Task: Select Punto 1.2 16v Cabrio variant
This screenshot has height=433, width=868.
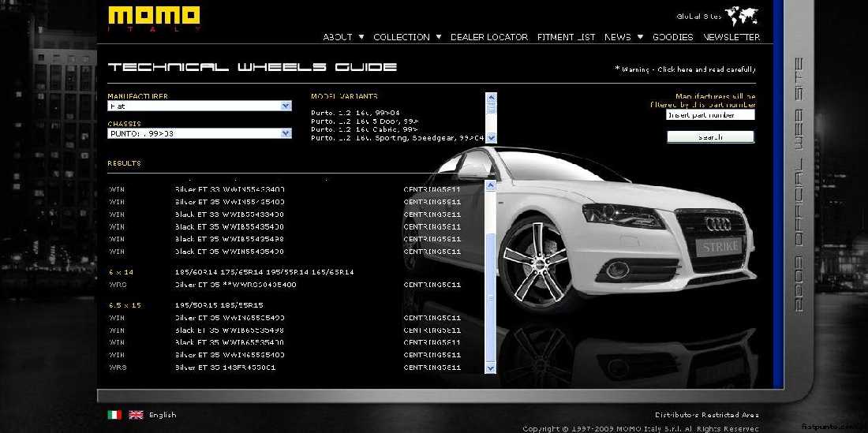Action: click(365, 129)
